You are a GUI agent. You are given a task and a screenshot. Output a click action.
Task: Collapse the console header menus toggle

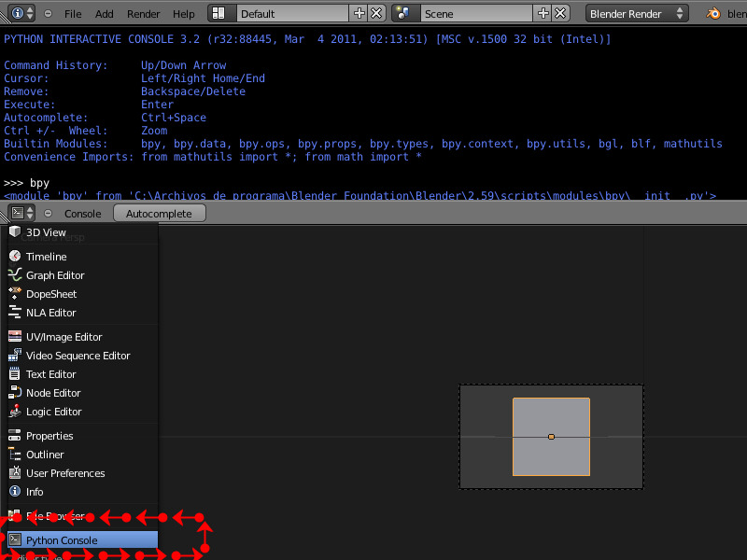(x=49, y=214)
